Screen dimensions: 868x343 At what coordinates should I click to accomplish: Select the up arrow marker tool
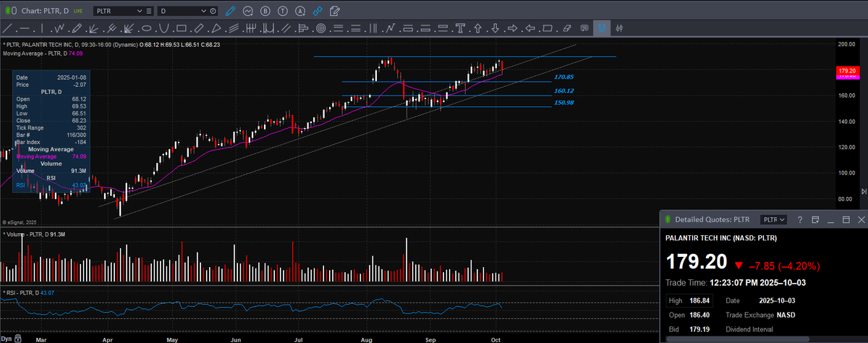pos(477,28)
